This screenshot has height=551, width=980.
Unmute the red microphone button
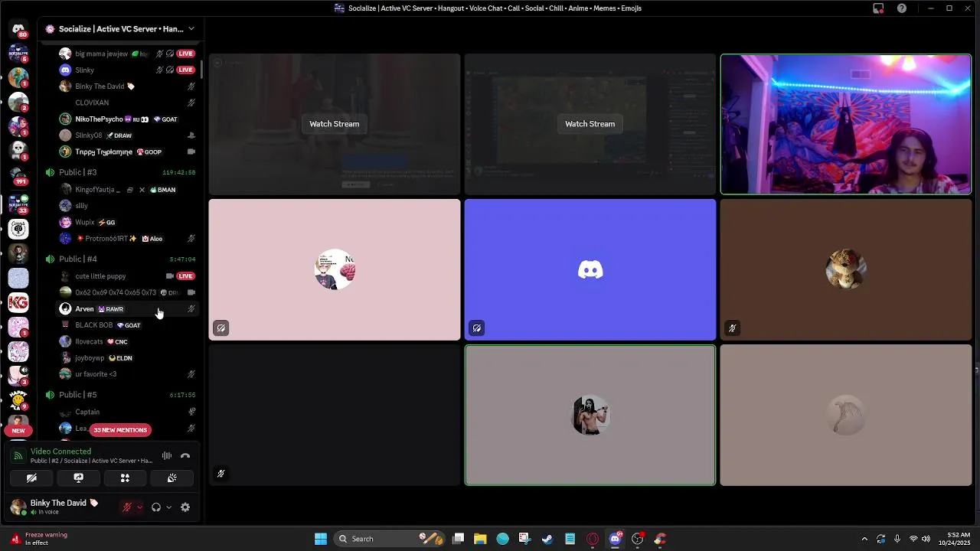[x=127, y=507]
